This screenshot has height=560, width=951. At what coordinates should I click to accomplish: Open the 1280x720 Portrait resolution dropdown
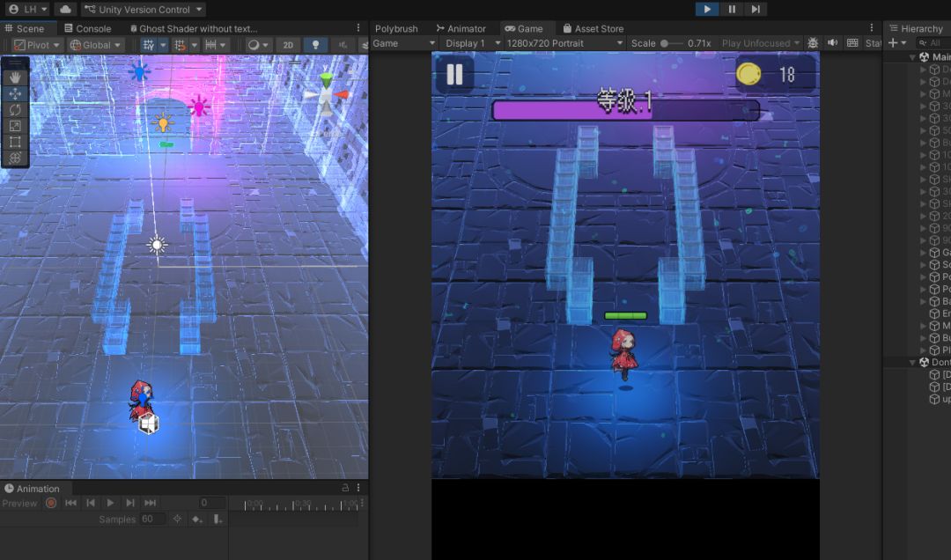[x=564, y=43]
